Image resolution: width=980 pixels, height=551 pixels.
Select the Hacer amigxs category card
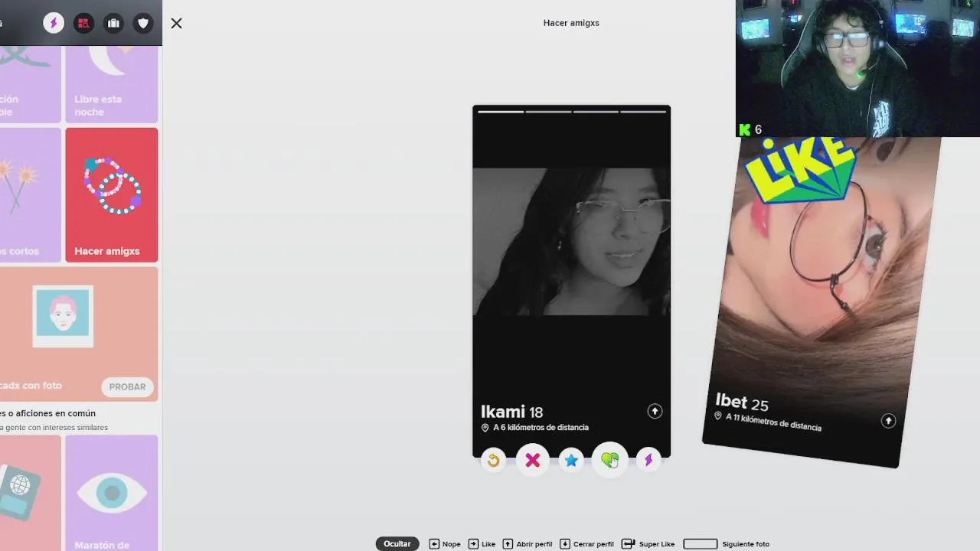click(x=112, y=195)
